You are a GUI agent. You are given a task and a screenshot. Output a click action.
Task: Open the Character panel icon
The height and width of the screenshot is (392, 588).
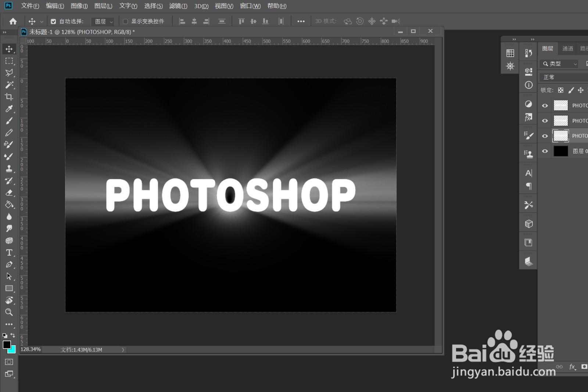(528, 173)
